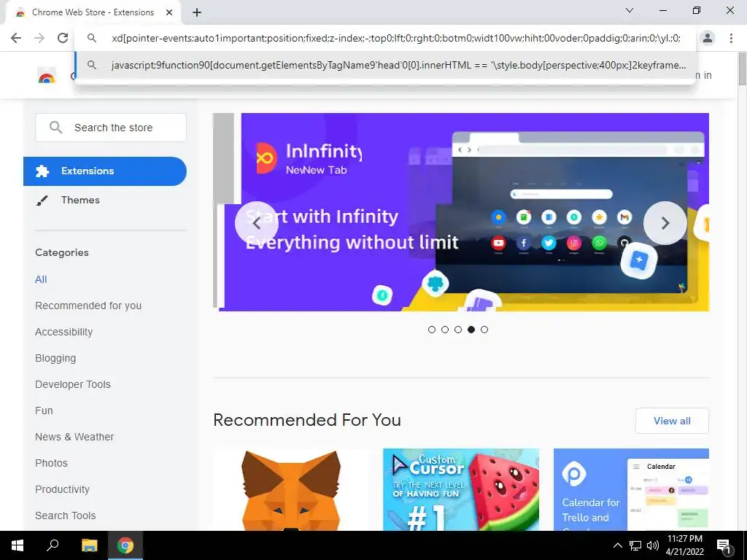Select the Extensions section

[105, 171]
